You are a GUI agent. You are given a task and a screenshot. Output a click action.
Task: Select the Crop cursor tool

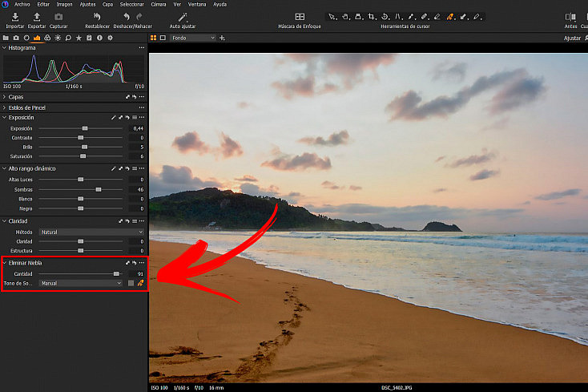coord(371,17)
